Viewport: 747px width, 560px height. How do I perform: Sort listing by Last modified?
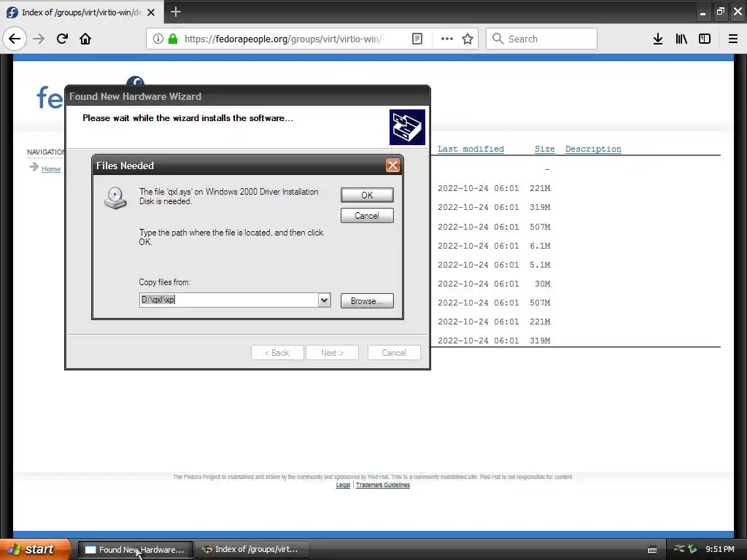471,149
